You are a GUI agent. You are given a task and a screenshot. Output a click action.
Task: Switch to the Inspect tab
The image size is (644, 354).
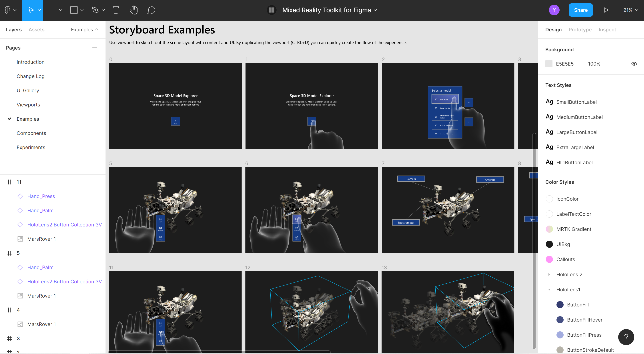point(607,30)
